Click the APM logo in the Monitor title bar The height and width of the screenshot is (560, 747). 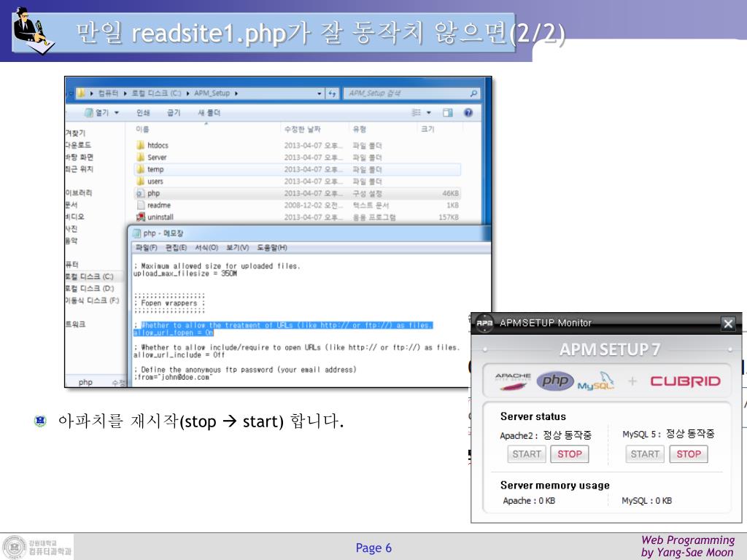(x=484, y=323)
